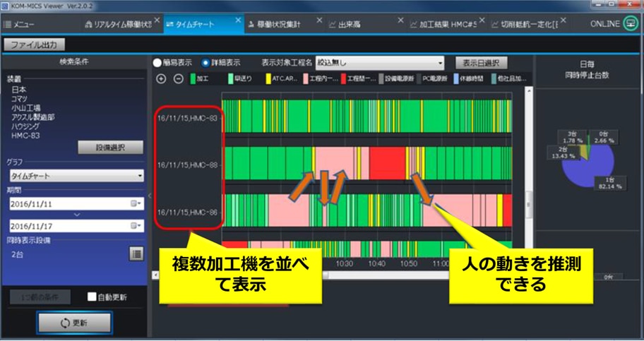The width and height of the screenshot is (644, 341).
Task: Open calendar picker for end date 2016/11/17
Action: [x=136, y=226]
